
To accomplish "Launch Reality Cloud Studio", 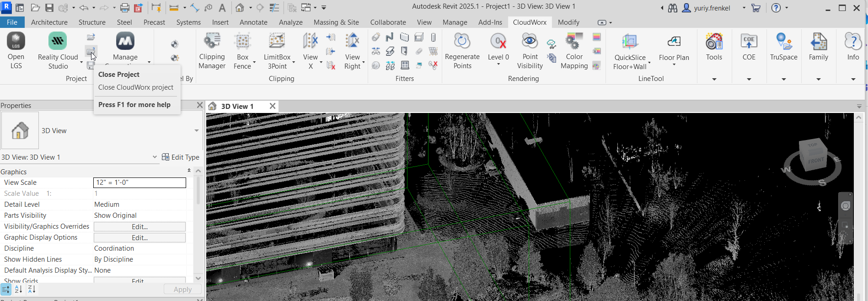I will (58, 50).
